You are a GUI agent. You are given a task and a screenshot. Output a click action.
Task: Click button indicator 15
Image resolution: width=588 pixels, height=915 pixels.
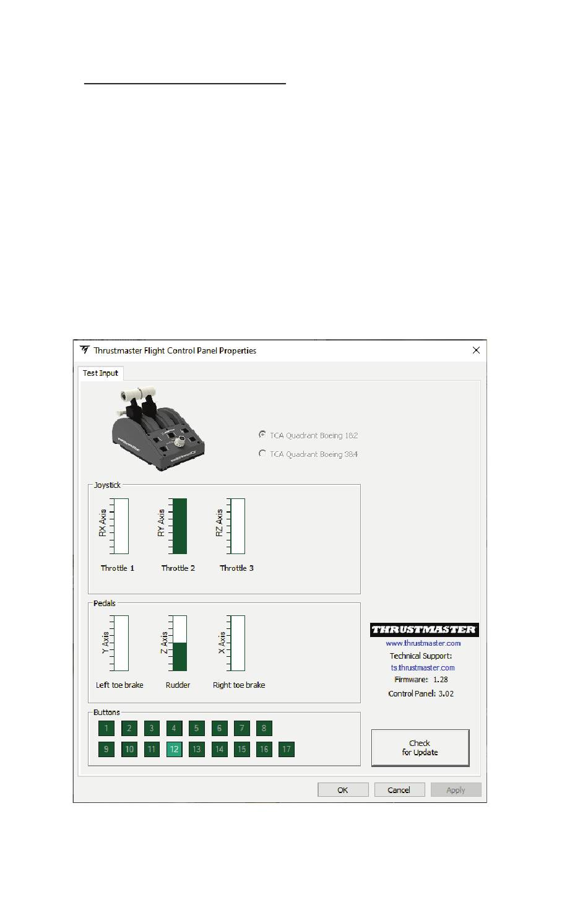click(241, 749)
